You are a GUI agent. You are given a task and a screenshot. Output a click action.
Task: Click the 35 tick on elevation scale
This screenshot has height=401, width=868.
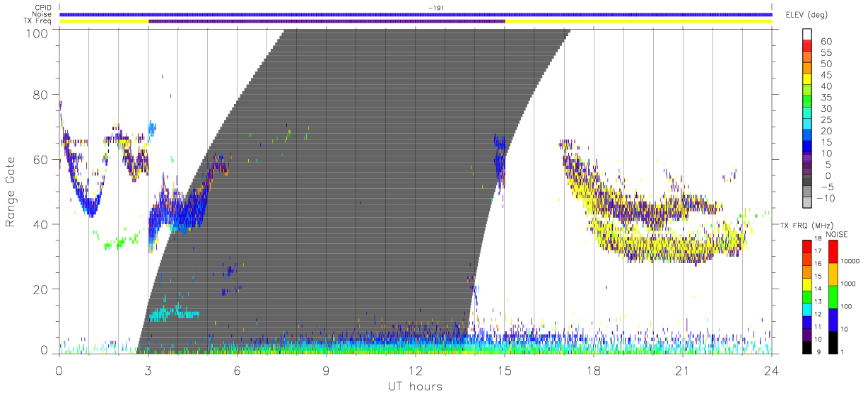[827, 98]
